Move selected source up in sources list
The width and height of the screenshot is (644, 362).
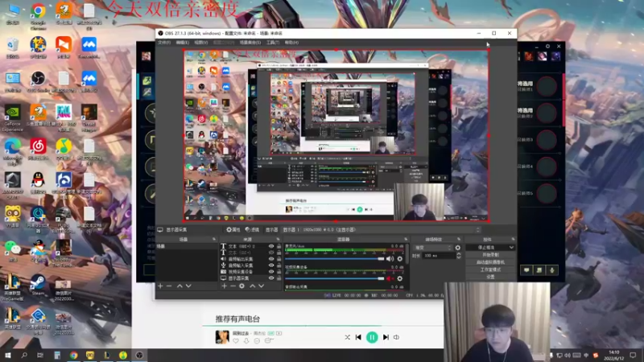[253, 286]
